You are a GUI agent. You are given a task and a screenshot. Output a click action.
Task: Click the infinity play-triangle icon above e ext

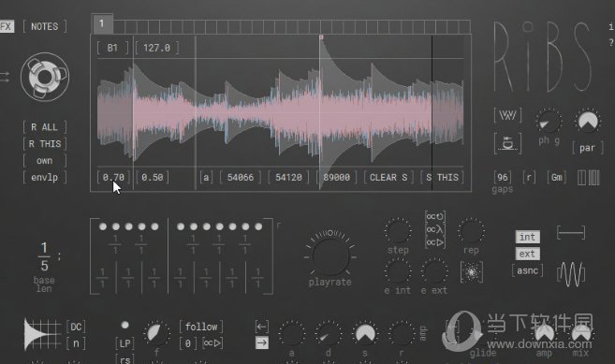435,242
